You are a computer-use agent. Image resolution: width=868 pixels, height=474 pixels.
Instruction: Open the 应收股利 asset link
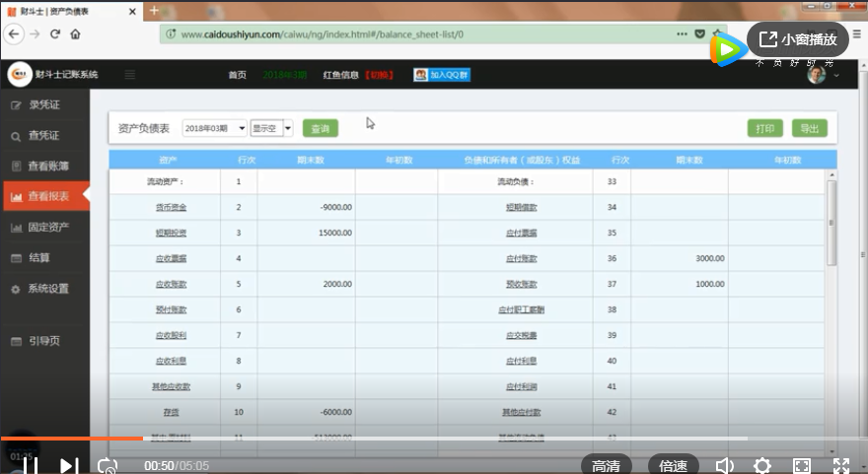[171, 335]
